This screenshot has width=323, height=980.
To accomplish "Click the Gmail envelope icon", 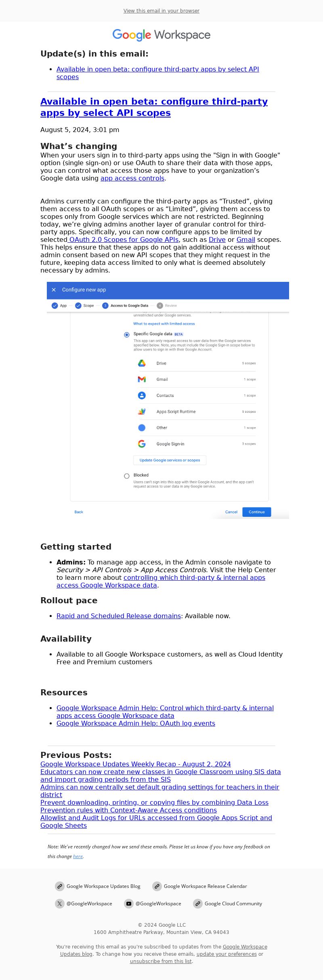I will pos(142,380).
